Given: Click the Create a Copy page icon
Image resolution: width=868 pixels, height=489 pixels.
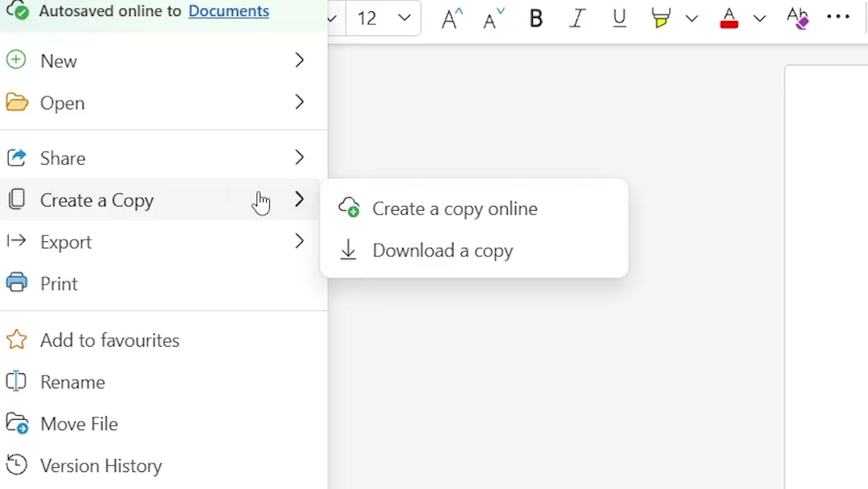Looking at the screenshot, I should coord(17,199).
